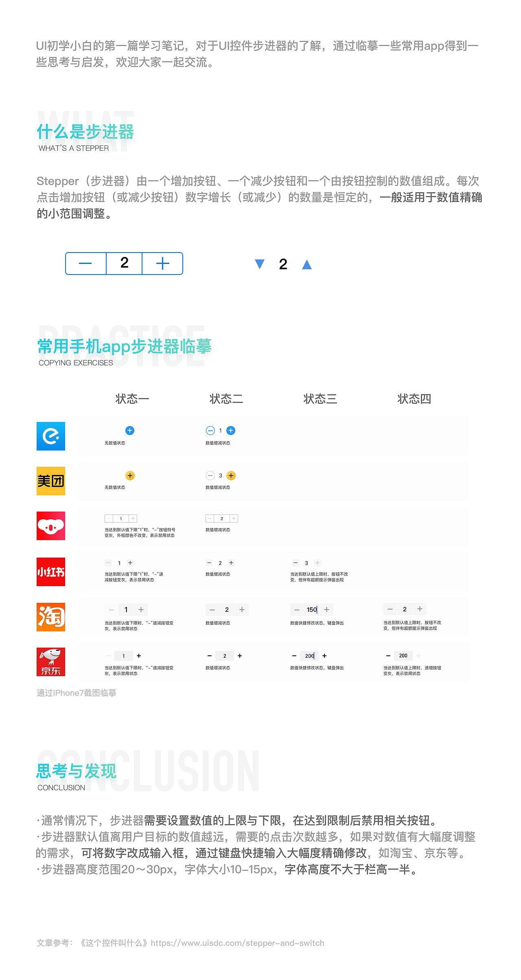Open the uisdc.com stepper-and-switch reference link
521x980 pixels.
pyautogui.click(x=238, y=943)
